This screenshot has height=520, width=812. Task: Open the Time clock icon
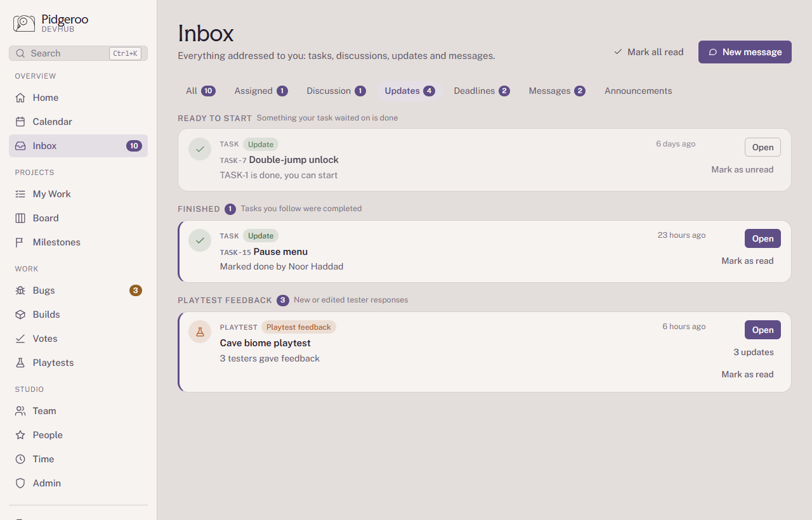coord(21,459)
